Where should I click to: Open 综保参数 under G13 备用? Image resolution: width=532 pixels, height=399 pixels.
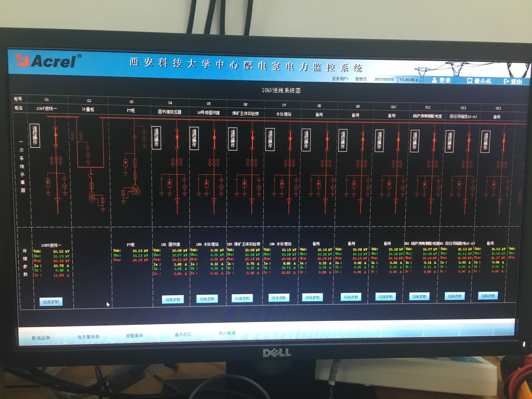(488, 296)
